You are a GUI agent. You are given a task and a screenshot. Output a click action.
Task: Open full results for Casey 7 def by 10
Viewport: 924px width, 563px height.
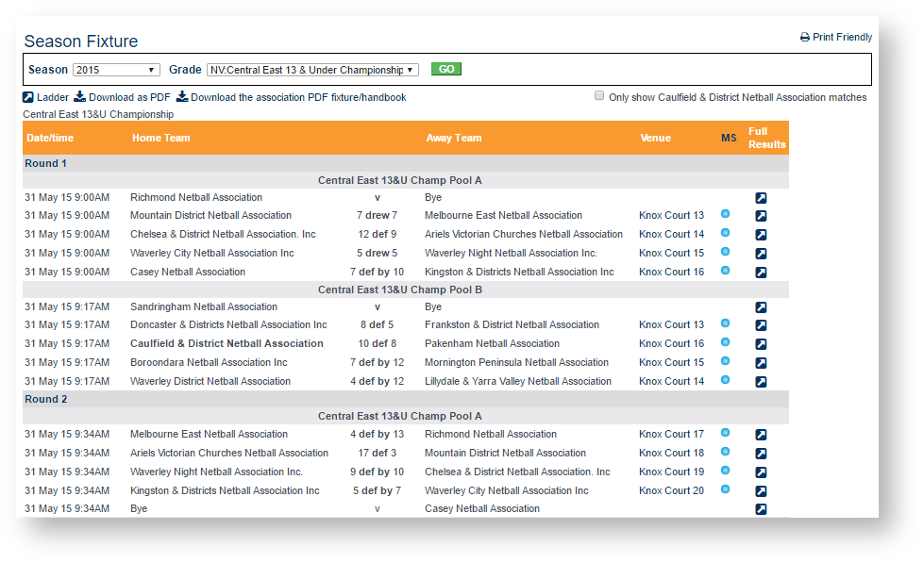pyautogui.click(x=761, y=273)
